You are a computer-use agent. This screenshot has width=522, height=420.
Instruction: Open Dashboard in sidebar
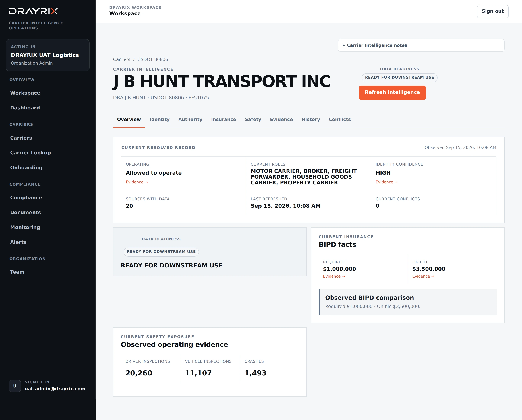coord(25,108)
